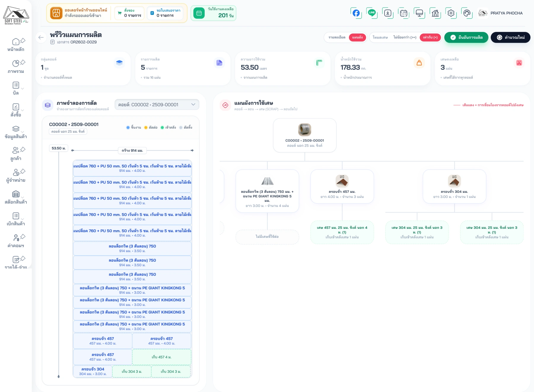Open the สั่งของ 0 รายการ button

130,13
